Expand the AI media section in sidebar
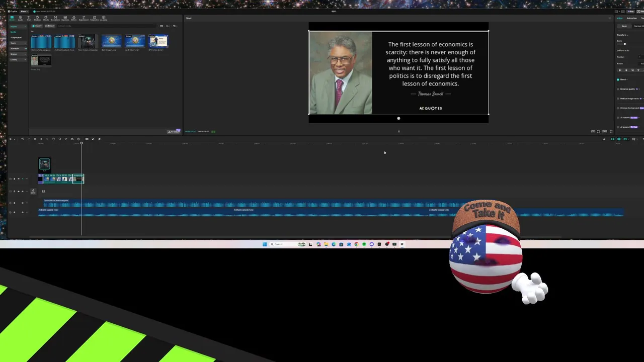The image size is (644, 362). pos(18,48)
